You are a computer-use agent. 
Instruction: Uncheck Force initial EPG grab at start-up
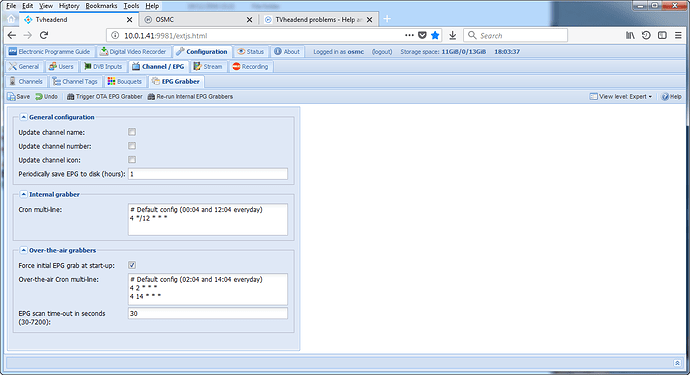coord(132,265)
